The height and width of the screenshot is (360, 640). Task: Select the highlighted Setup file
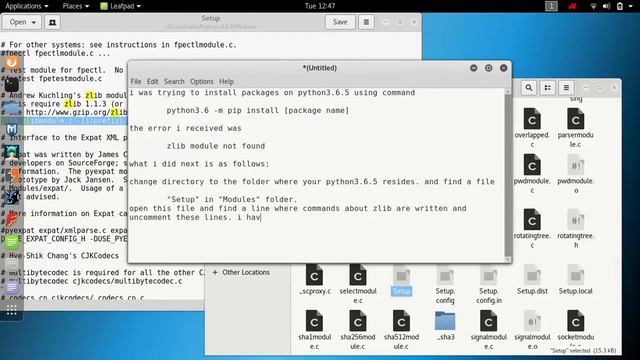click(402, 280)
